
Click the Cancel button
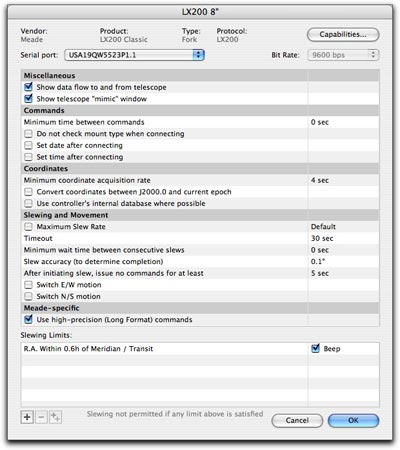coord(297,421)
